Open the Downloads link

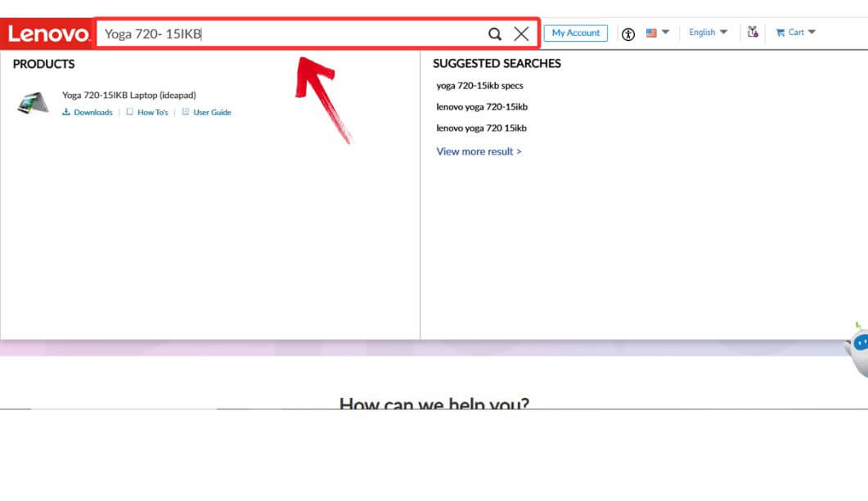click(x=88, y=112)
